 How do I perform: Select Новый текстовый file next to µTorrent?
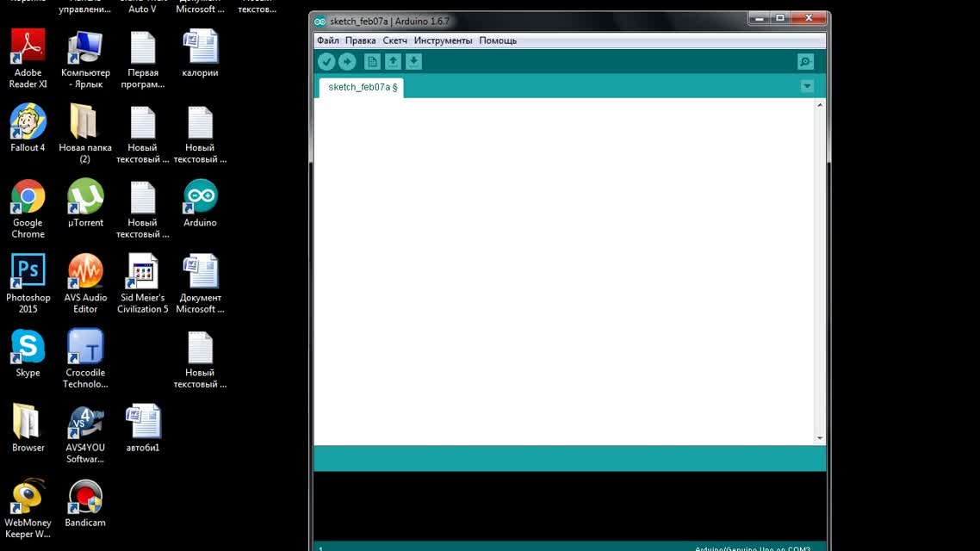pyautogui.click(x=142, y=208)
